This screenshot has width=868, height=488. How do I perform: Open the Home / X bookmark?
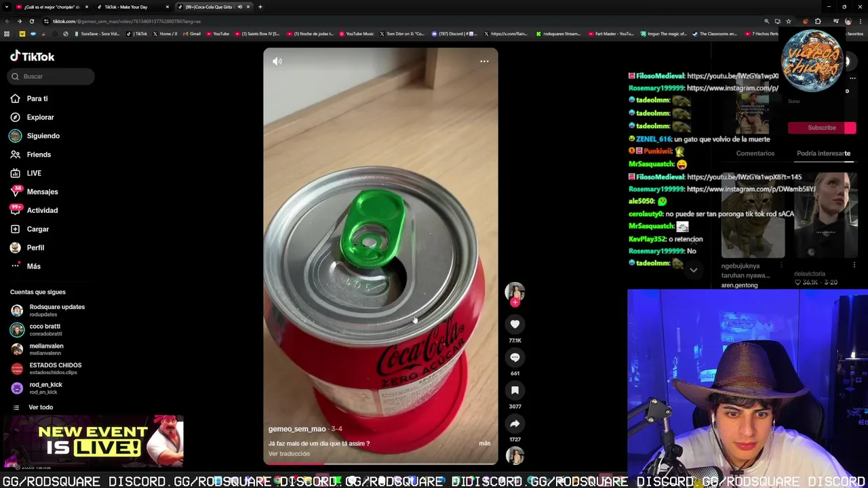click(x=165, y=34)
